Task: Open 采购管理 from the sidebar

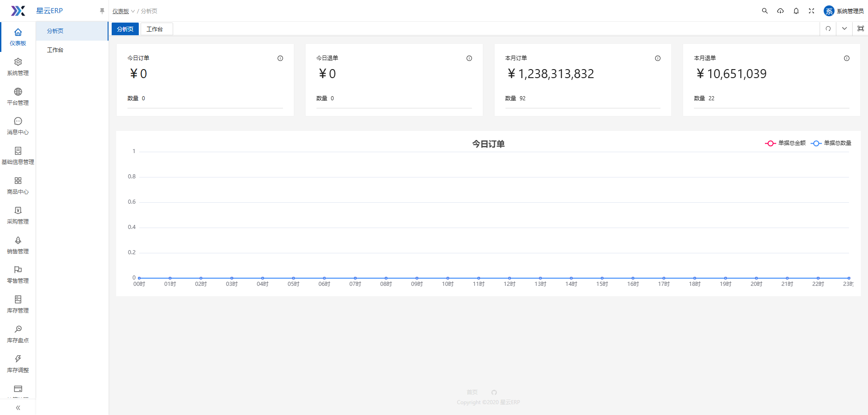Action: pyautogui.click(x=18, y=215)
